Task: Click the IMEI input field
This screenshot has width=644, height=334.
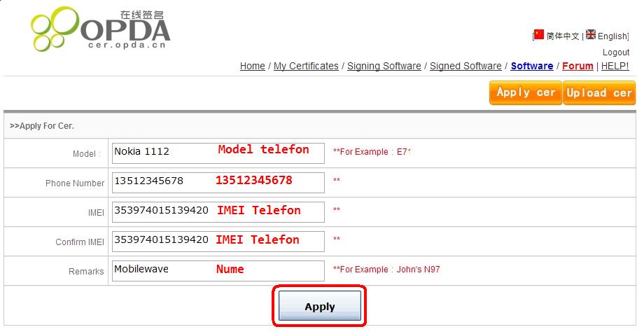Action: 218,212
